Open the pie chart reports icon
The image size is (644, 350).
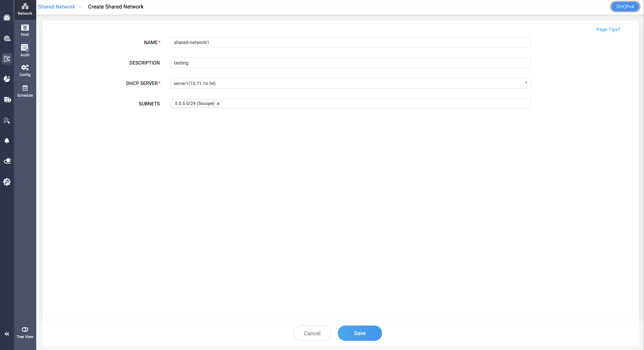[x=7, y=79]
